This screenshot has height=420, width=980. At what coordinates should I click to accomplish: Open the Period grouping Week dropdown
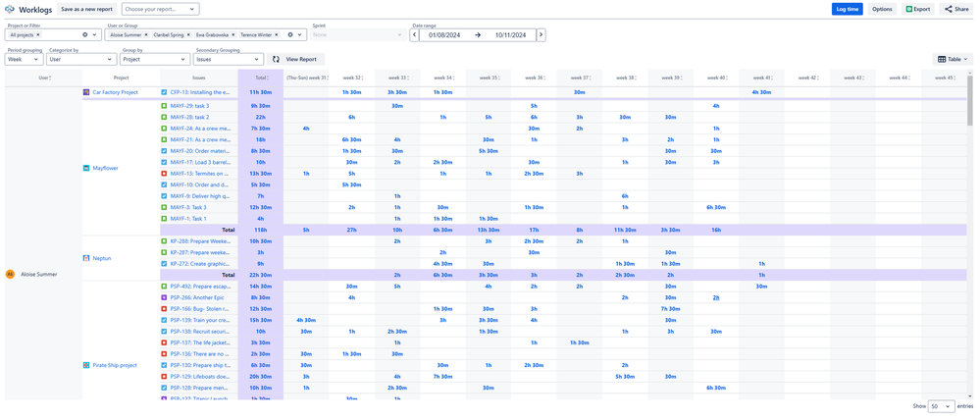click(24, 60)
